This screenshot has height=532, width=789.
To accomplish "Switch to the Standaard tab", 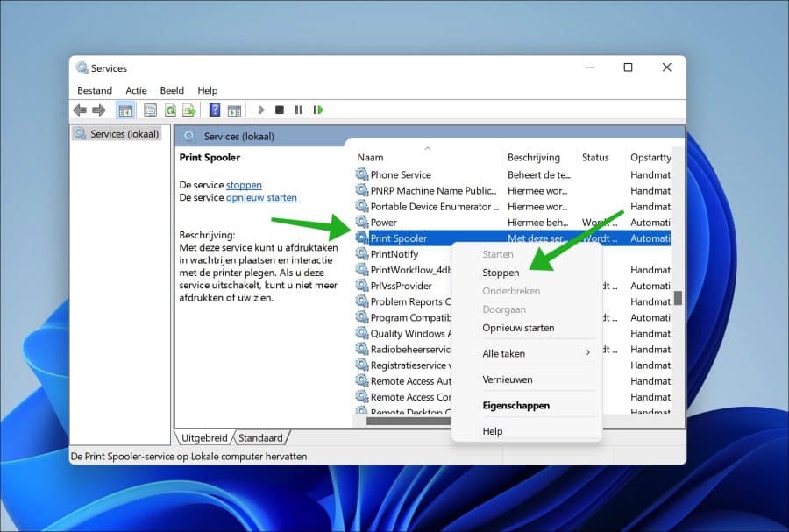I will [x=260, y=438].
